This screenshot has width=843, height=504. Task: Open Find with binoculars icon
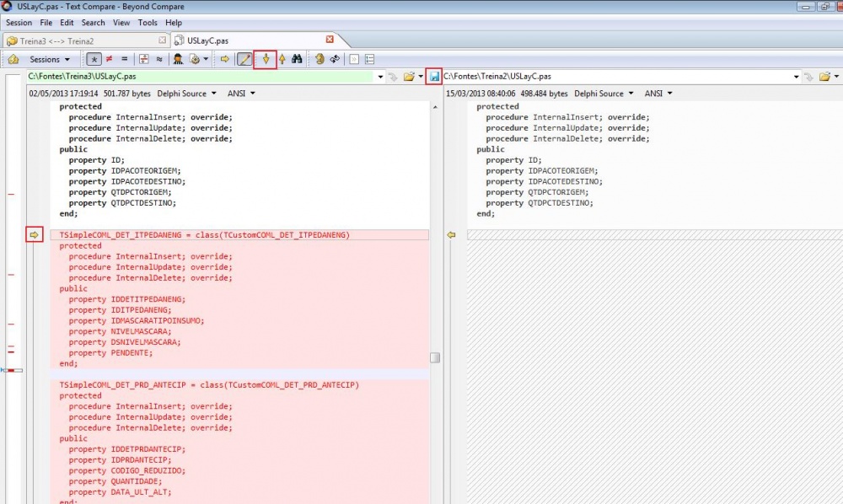click(297, 59)
